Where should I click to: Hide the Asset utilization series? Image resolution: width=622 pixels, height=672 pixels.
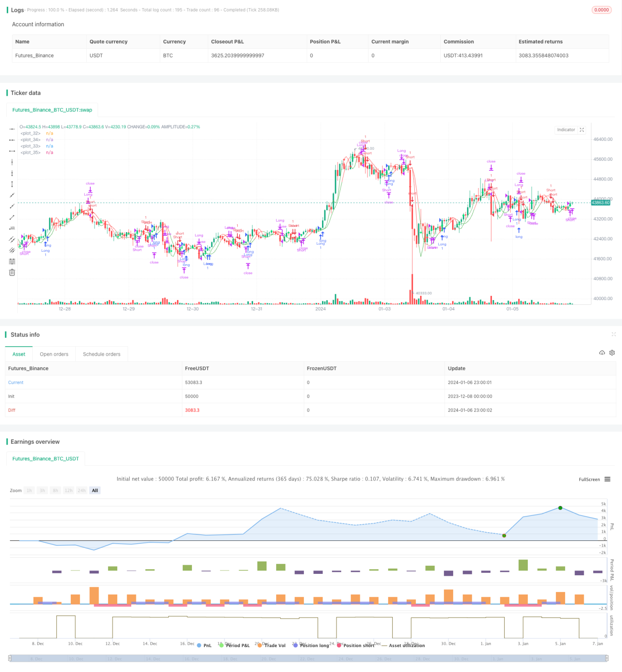click(403, 646)
